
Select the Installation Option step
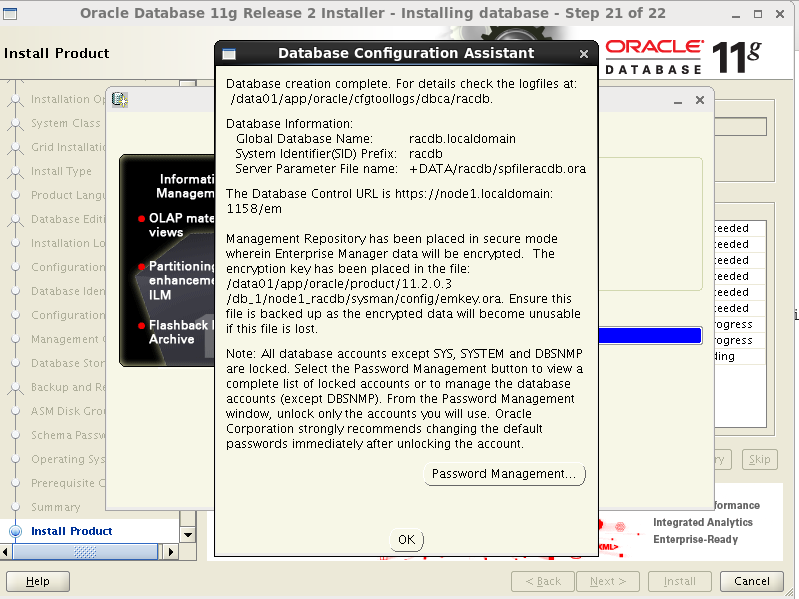(68, 99)
